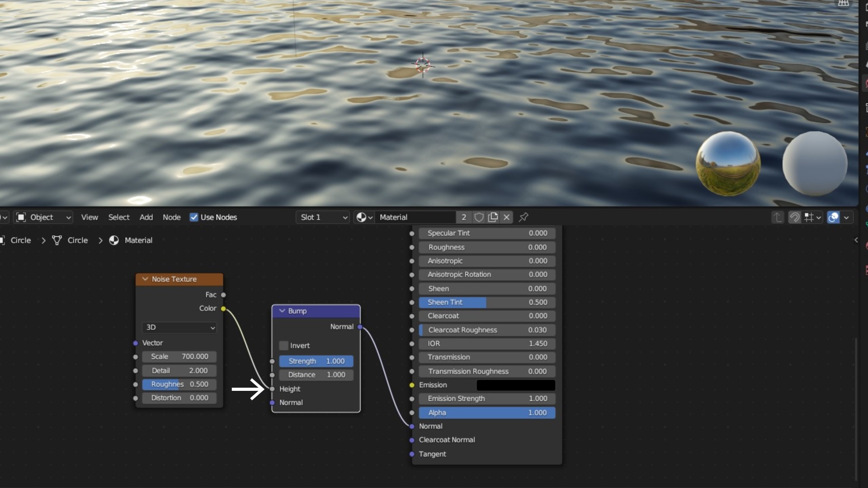Click the Material breadcrumb icon
Screen dimensions: 868x488
click(114, 240)
